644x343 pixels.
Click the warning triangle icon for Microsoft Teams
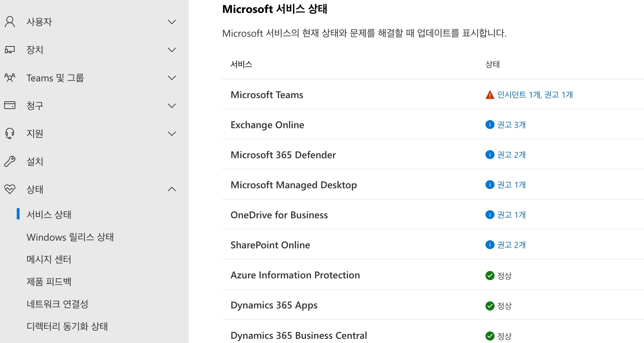[x=490, y=95]
